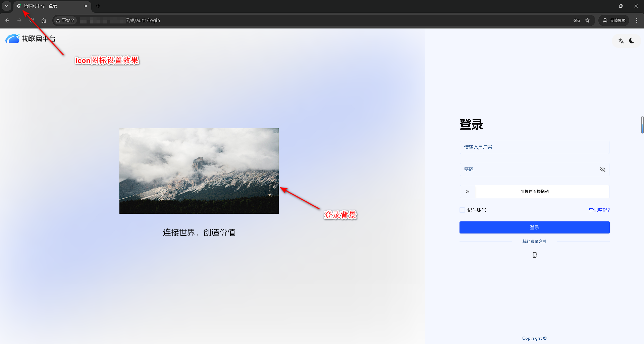Toggle dark mode with moon icon
This screenshot has height=344, width=644.
point(632,41)
